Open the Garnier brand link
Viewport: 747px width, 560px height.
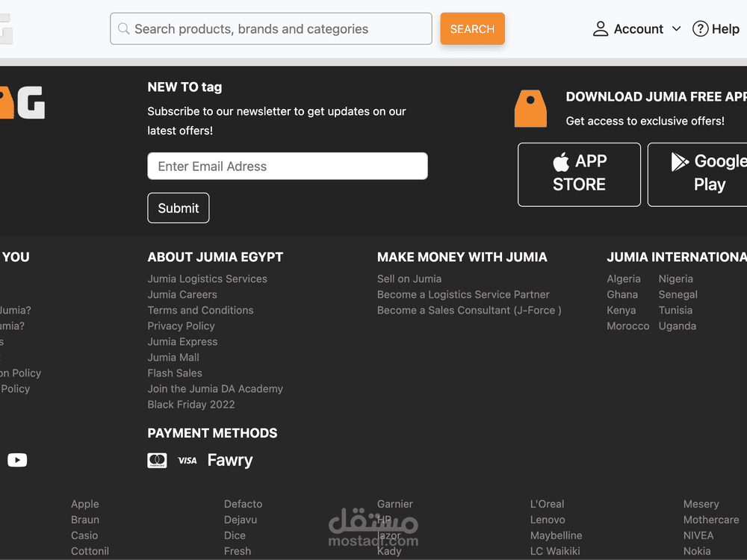[x=395, y=504]
